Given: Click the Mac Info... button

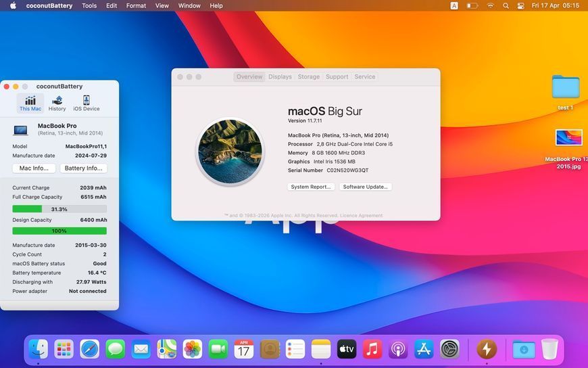Looking at the screenshot, I should click(x=34, y=168).
